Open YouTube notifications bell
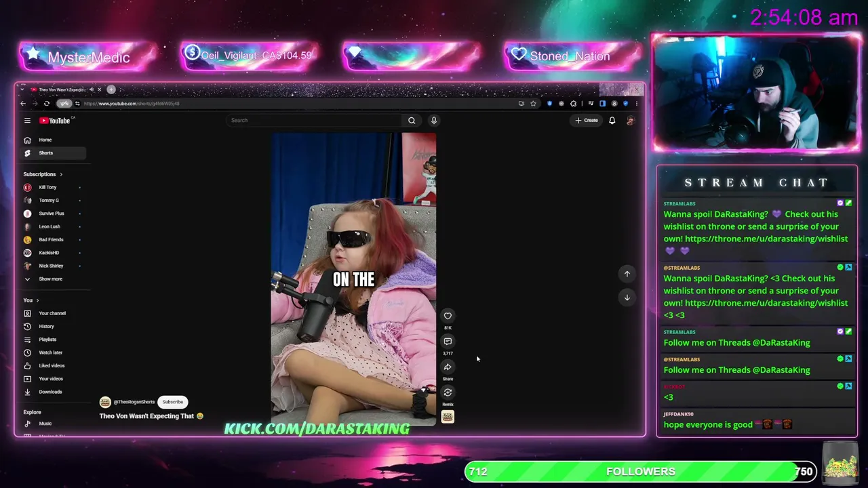This screenshot has width=868, height=488. coord(612,121)
